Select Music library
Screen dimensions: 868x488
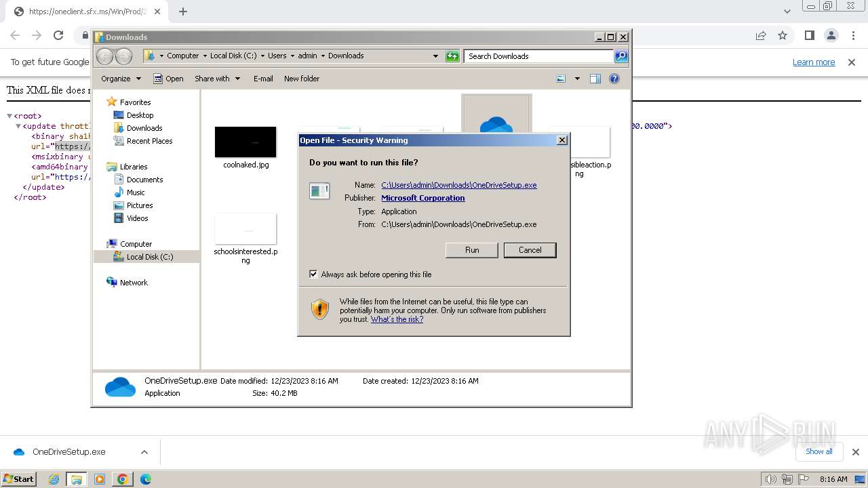(x=136, y=192)
